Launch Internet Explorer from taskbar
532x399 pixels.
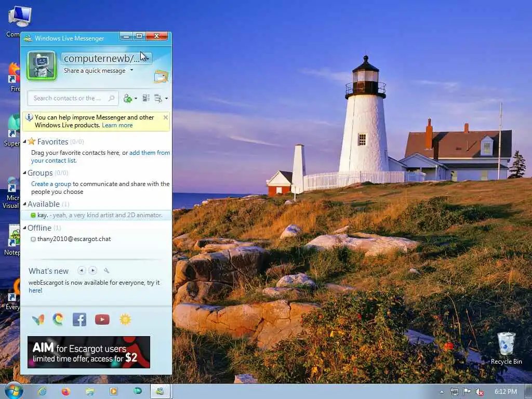point(42,392)
